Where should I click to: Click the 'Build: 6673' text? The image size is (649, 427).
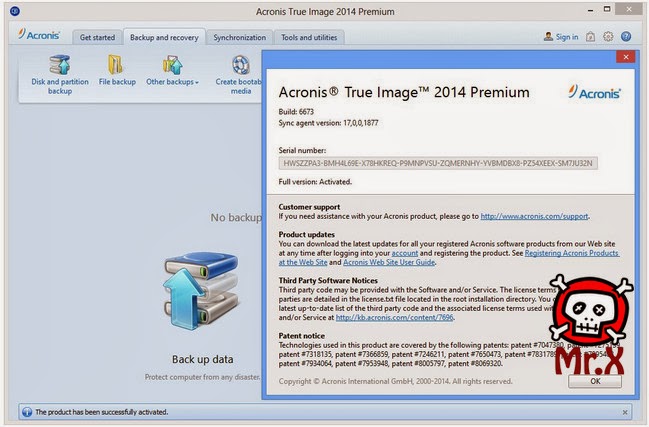296,112
